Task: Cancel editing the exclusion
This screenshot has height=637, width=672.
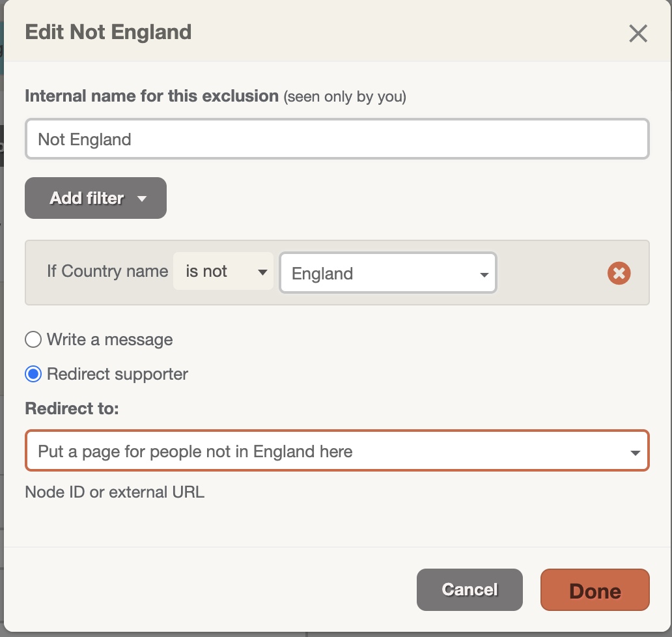Action: tap(469, 590)
